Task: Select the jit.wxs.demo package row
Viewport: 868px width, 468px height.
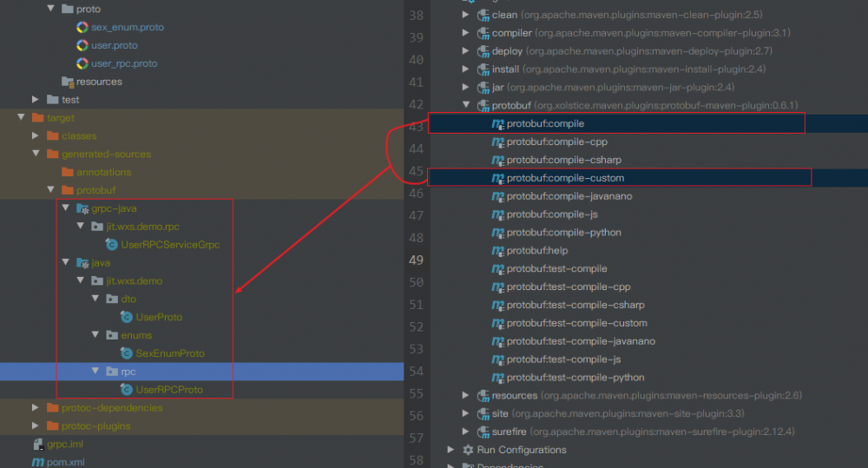Action: [x=202, y=280]
